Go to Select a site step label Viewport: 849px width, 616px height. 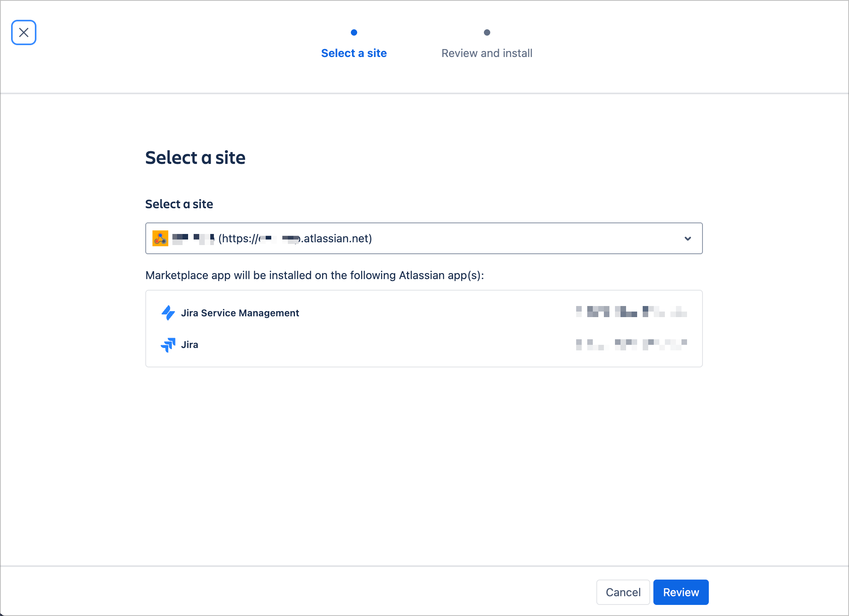point(354,53)
